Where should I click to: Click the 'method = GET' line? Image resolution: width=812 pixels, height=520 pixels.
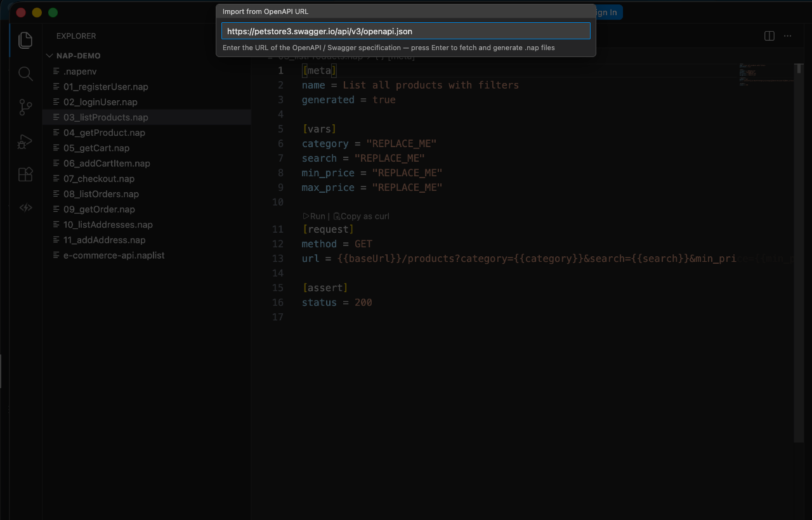pyautogui.click(x=337, y=244)
